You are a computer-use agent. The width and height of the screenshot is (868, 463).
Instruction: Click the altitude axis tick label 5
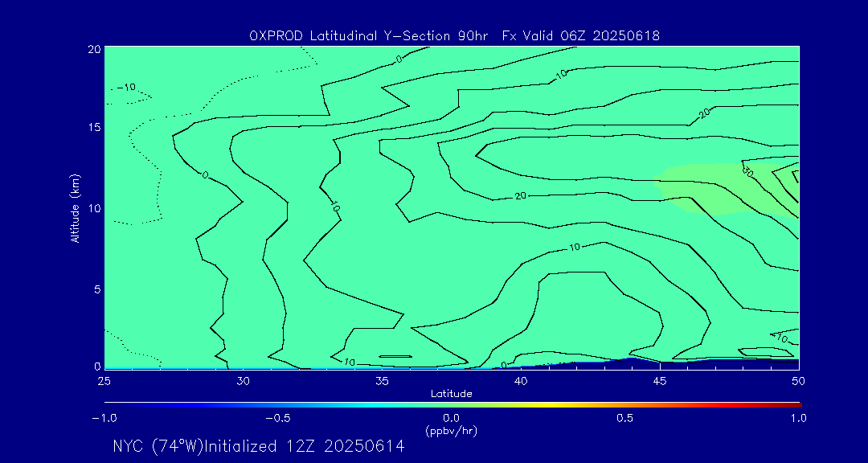[x=97, y=289]
